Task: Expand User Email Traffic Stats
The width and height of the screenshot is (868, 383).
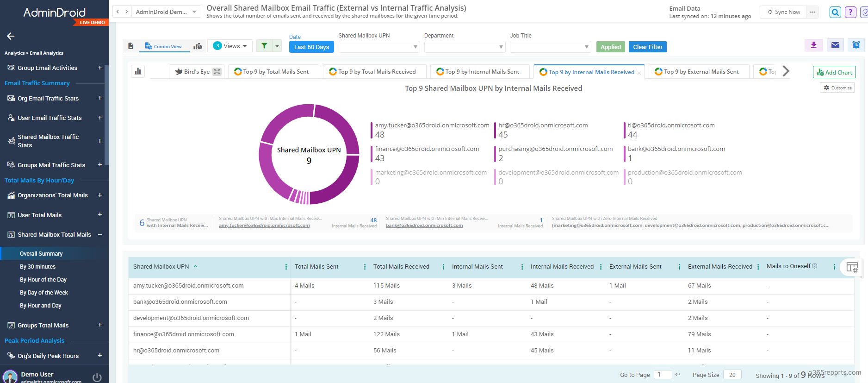Action: coord(99,118)
